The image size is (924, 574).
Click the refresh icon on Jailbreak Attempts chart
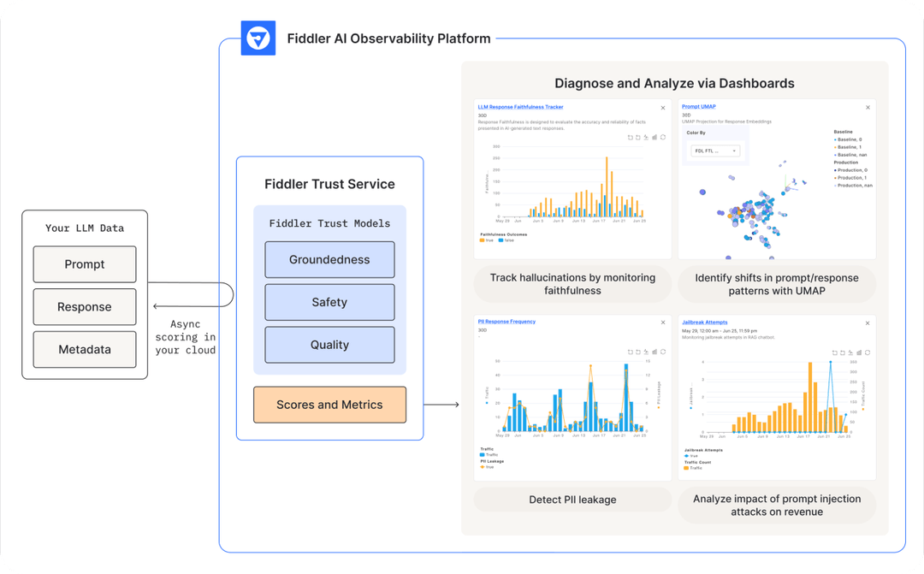coord(868,352)
